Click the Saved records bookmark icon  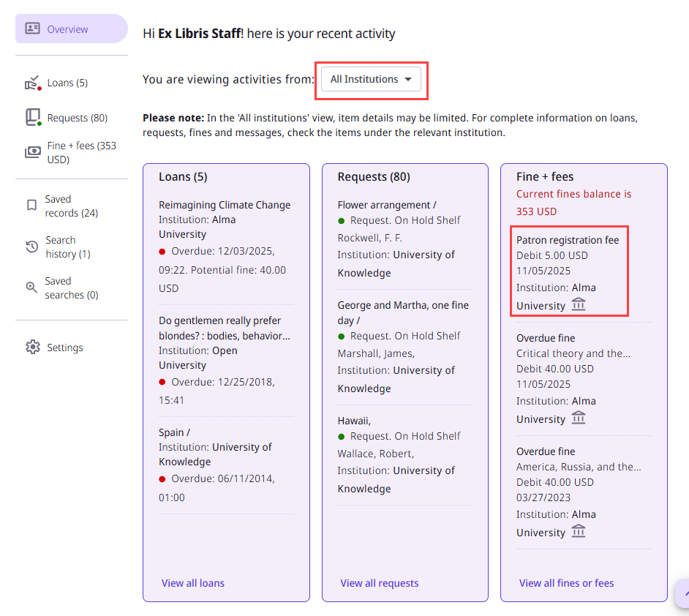click(x=31, y=205)
